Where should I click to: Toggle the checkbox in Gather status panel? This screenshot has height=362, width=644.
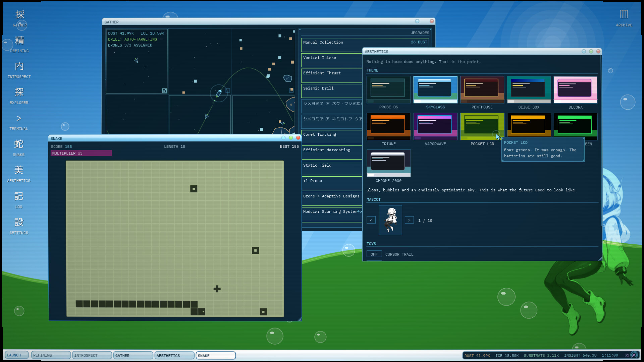coord(164,90)
